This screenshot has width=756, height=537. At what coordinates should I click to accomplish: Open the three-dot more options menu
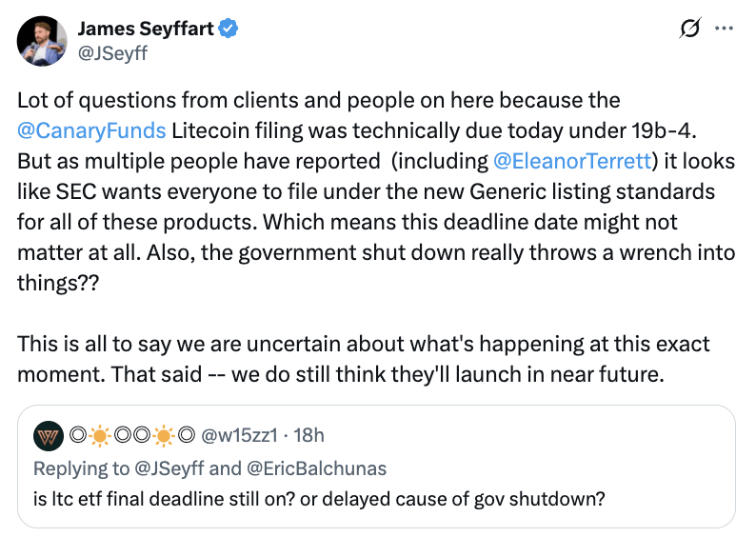[724, 30]
